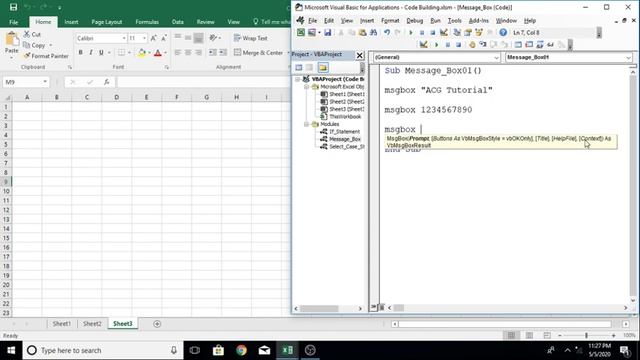Open the (General) object dropdown in code window
This screenshot has width=640, height=360.
coord(496,58)
